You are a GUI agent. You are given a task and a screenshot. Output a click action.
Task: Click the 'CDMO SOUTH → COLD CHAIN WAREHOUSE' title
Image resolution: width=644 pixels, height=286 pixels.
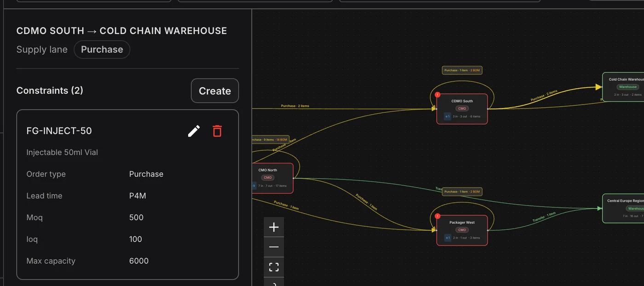click(x=122, y=31)
